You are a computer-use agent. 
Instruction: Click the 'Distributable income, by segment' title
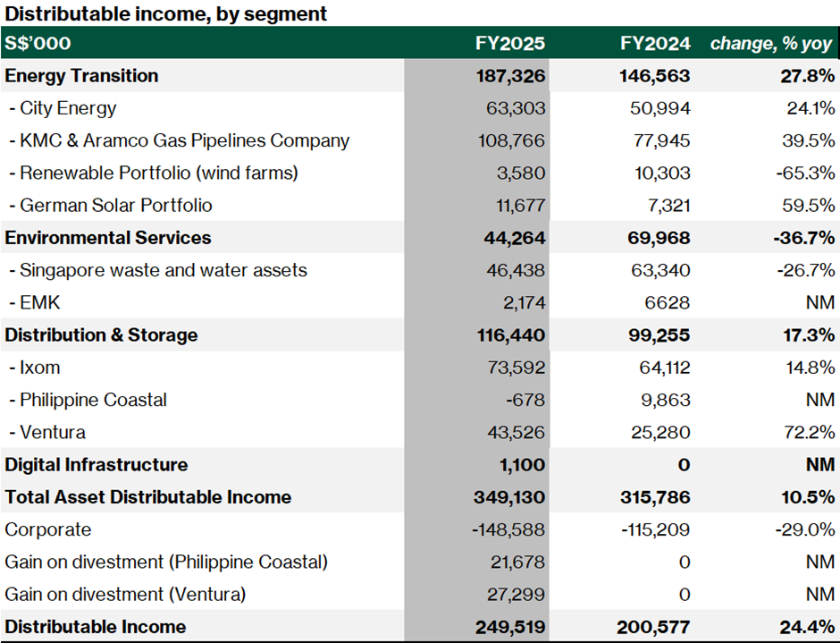[x=166, y=13]
